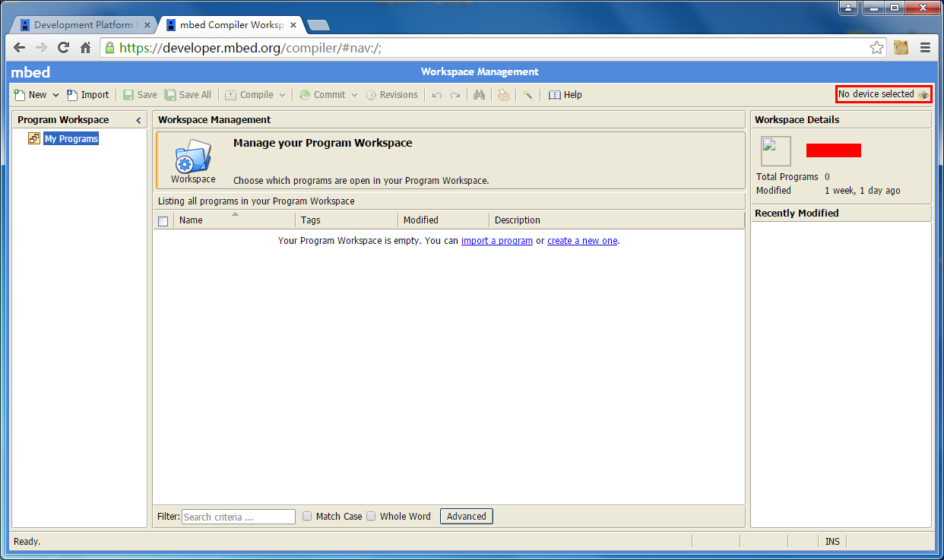Tick the select-all checkbox in table header

(163, 221)
